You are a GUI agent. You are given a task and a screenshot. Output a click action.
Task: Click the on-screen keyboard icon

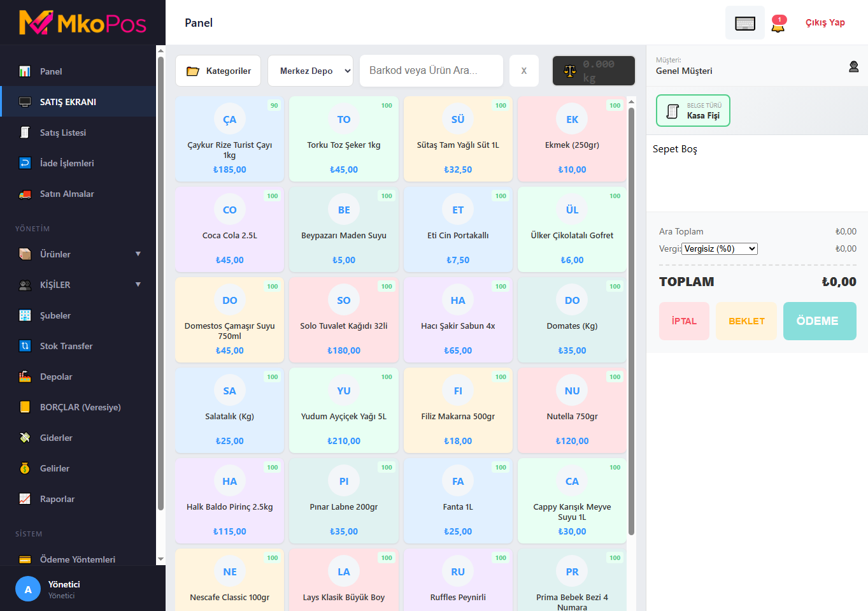744,22
